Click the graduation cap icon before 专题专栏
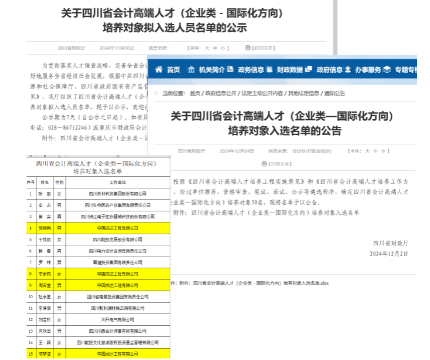 click(387, 69)
